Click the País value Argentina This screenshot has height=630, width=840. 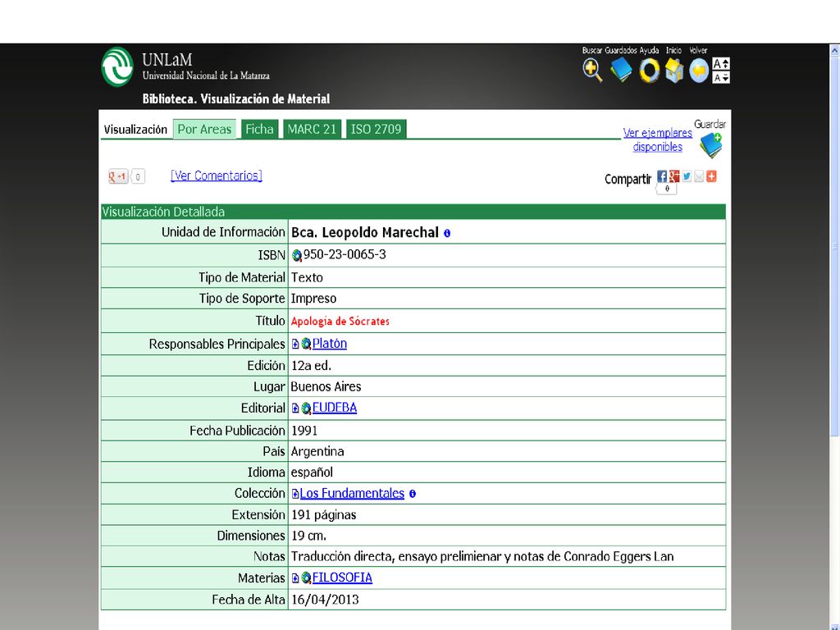pos(317,452)
